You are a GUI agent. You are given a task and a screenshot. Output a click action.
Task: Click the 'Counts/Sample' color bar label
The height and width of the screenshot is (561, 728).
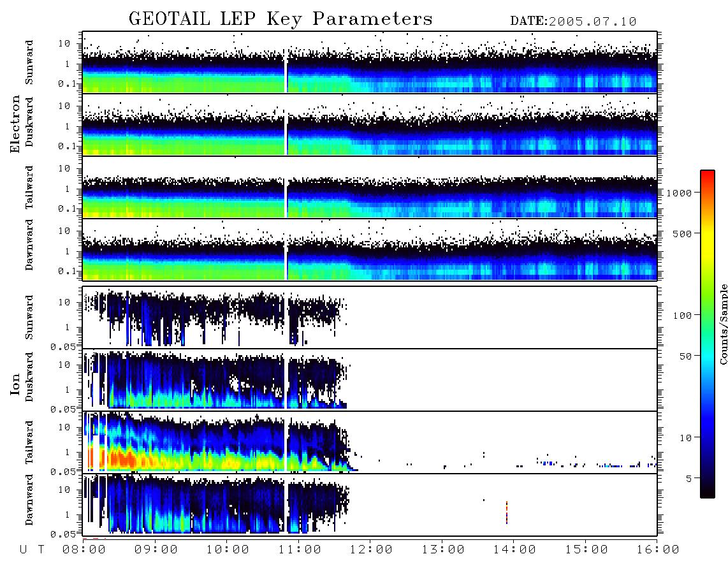[722, 324]
